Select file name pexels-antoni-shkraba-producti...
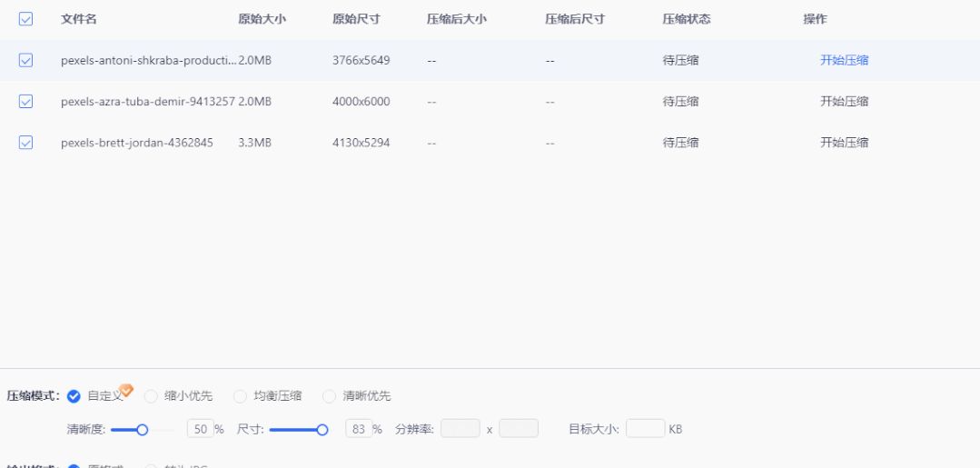The image size is (980, 468). click(x=149, y=60)
